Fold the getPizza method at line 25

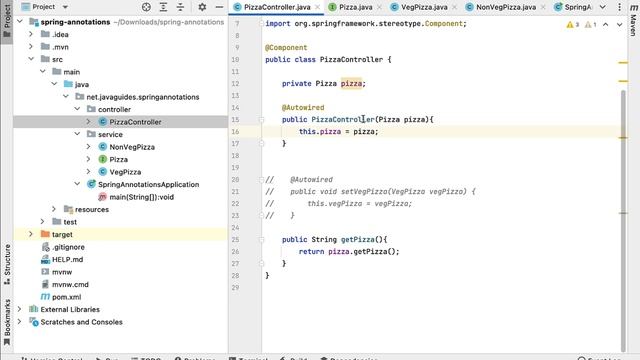click(x=262, y=240)
